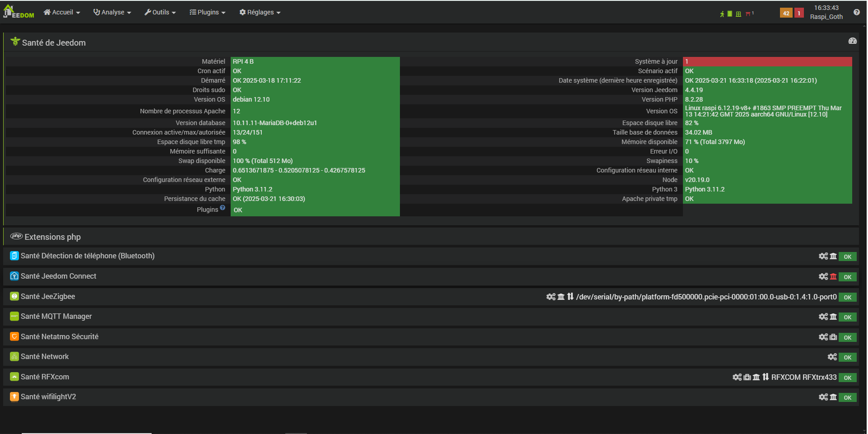Click the 16:33:43 clock display
Image resolution: width=868 pixels, height=434 pixels.
tap(826, 8)
